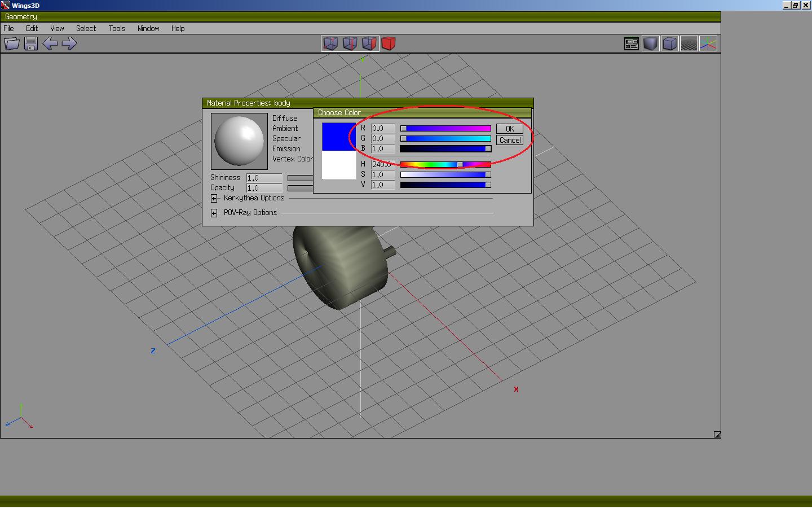This screenshot has height=508, width=812.
Task: Click the Redo right arrow icon
Action: click(69, 43)
